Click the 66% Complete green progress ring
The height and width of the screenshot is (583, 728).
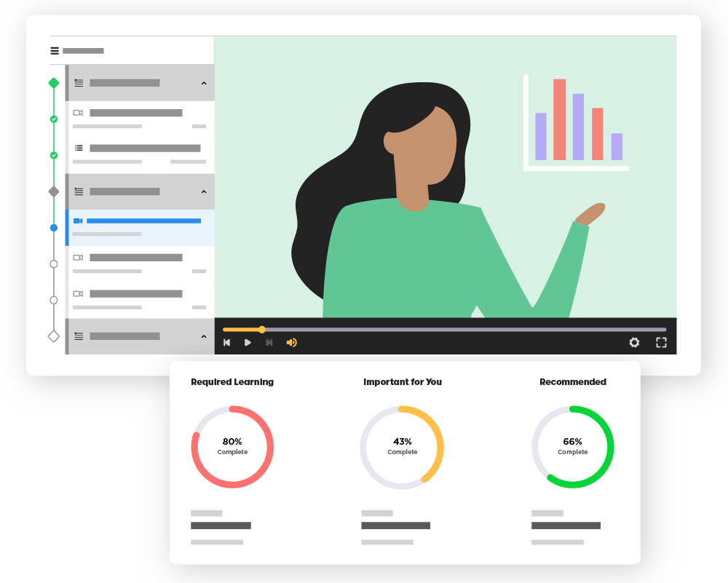[x=572, y=447]
